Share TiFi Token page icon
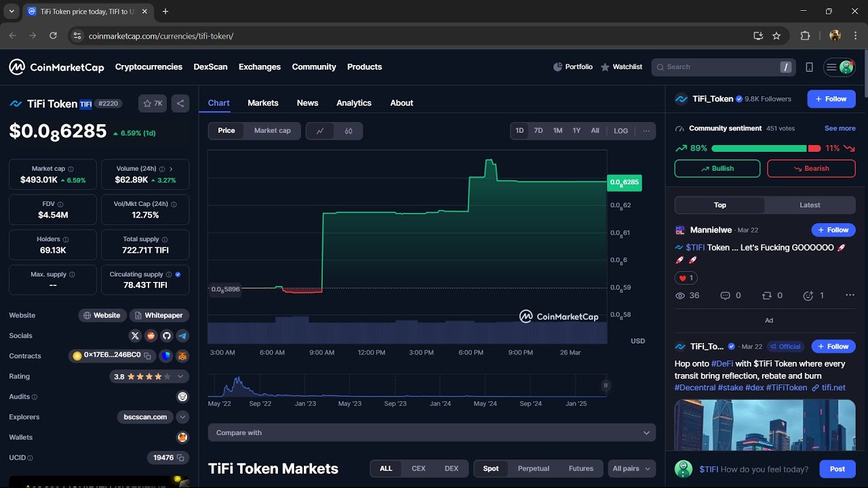868x488 pixels. [180, 104]
